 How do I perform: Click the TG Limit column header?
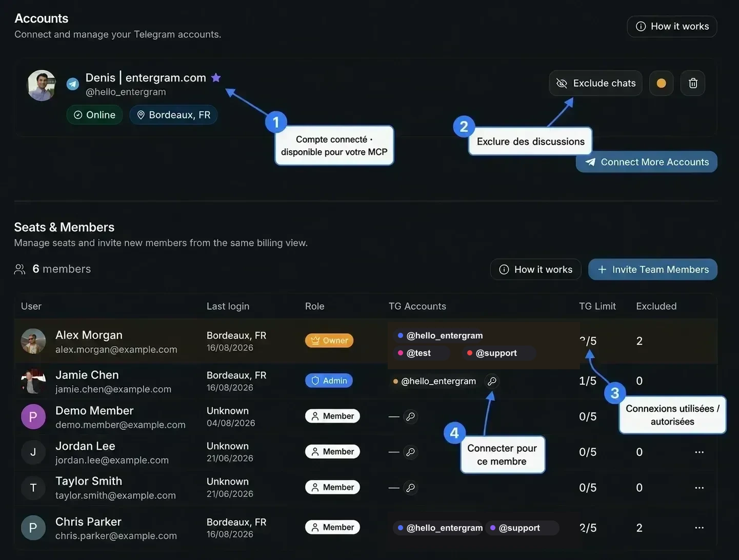click(x=597, y=306)
